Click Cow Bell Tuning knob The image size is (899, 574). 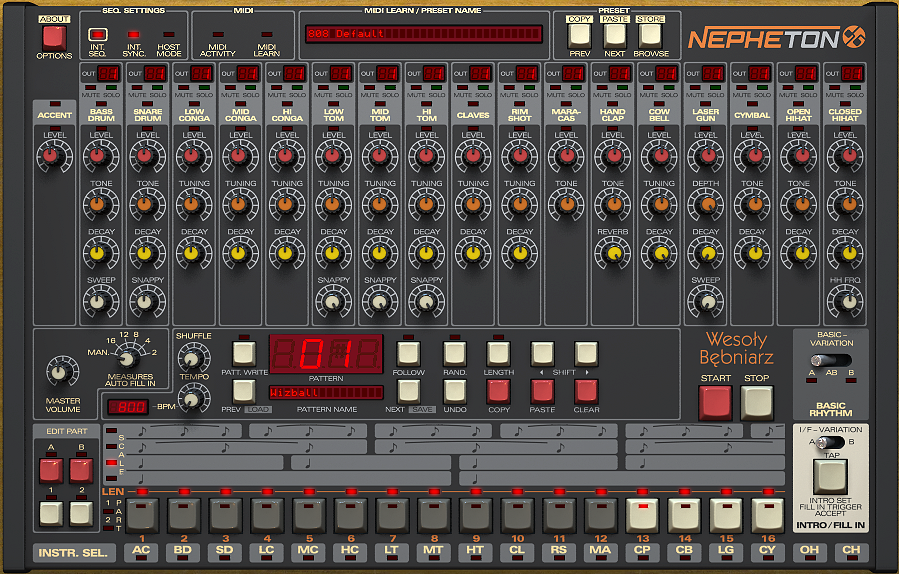pos(659,204)
